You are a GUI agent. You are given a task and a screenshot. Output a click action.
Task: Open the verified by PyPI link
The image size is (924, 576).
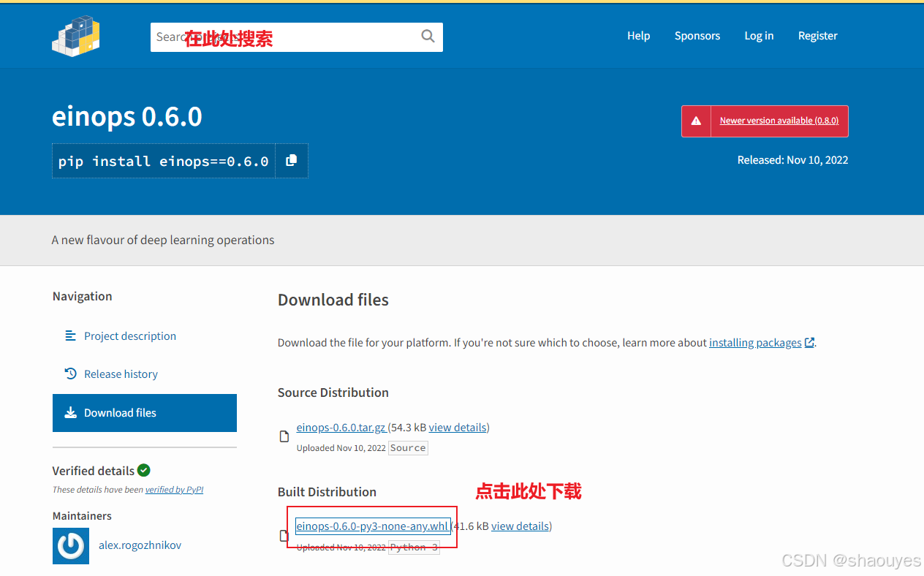pyautogui.click(x=174, y=490)
